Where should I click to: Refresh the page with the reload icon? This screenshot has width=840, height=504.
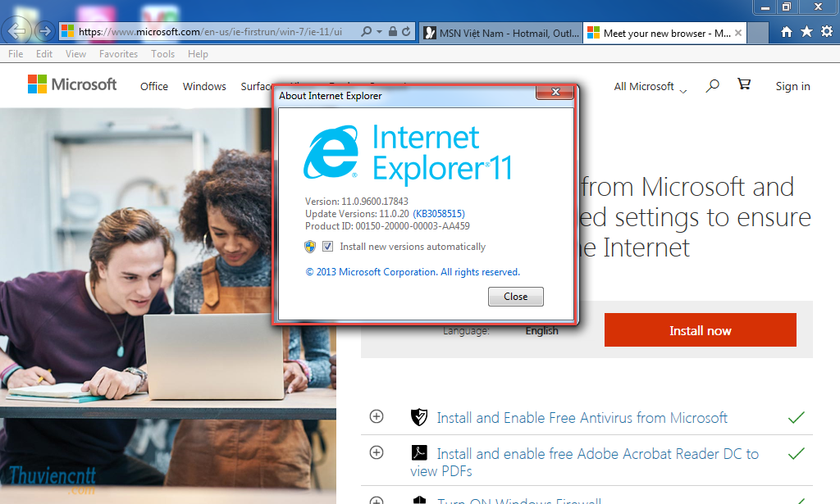pyautogui.click(x=406, y=32)
